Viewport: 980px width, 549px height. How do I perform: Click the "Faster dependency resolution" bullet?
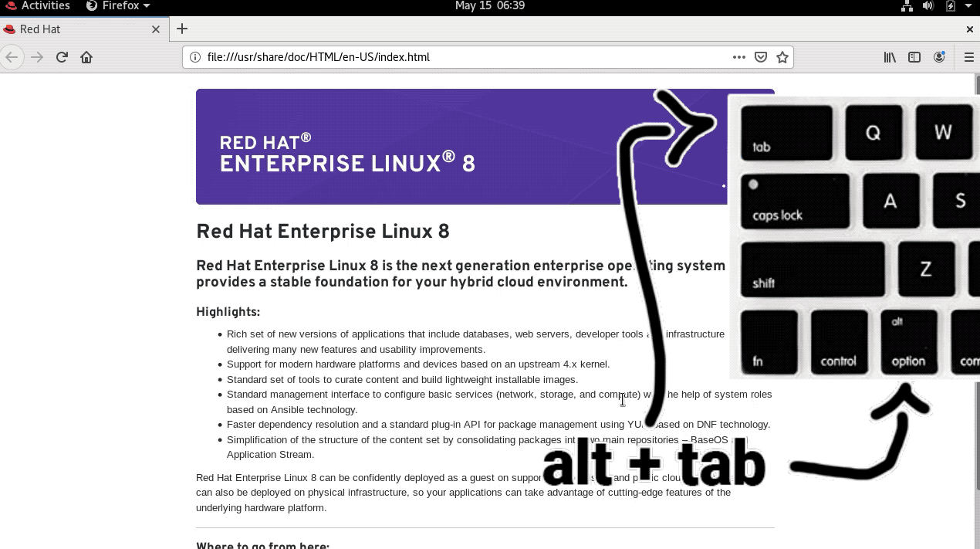click(498, 425)
